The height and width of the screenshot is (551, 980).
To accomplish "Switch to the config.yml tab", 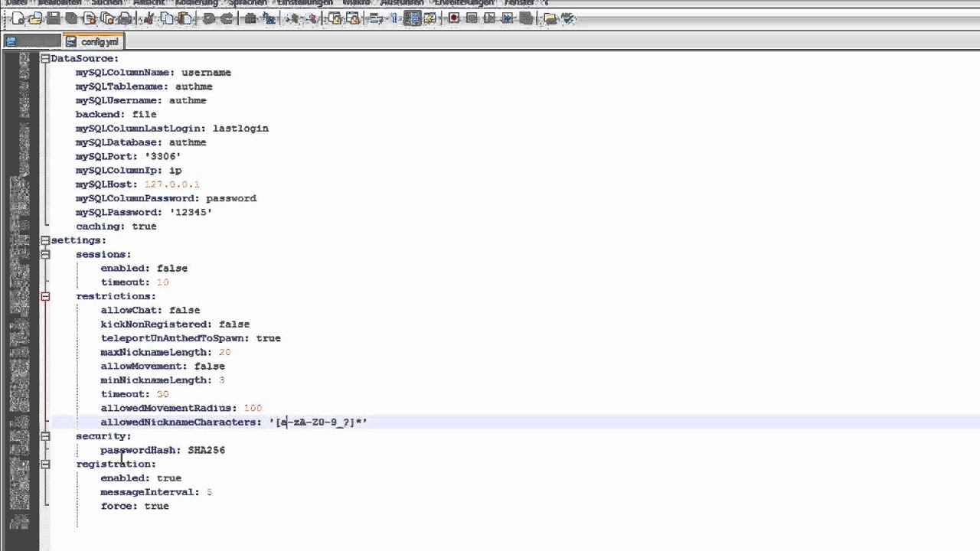I will tap(93, 42).
